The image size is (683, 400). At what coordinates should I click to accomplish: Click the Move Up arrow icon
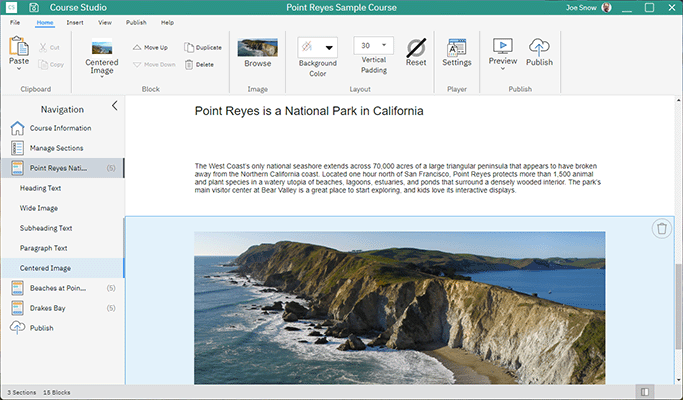coord(137,47)
